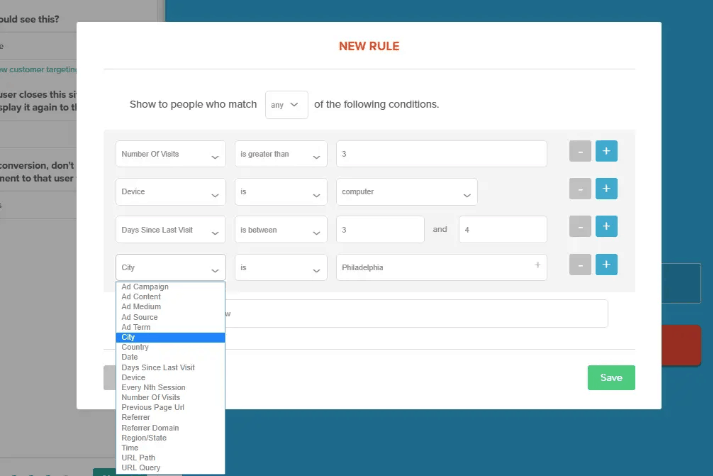Select Referrer from the list
Viewport: 713px width, 476px height.
pos(170,417)
